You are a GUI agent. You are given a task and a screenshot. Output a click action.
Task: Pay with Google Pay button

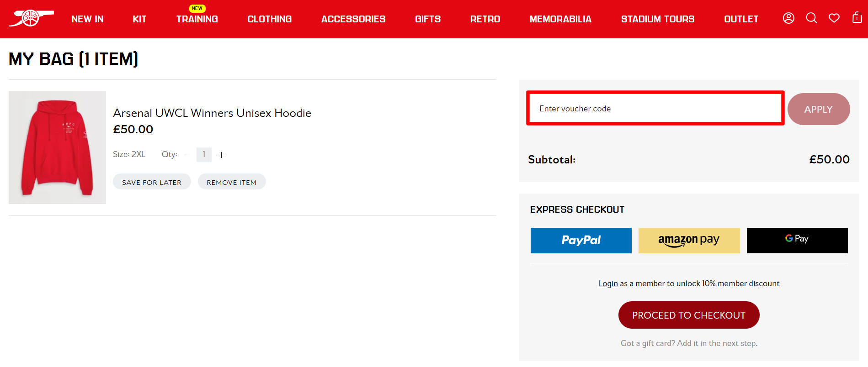pyautogui.click(x=797, y=241)
